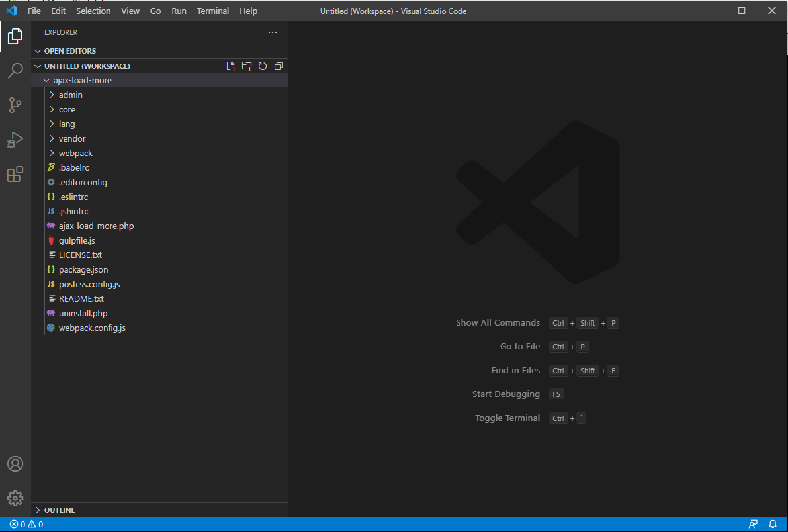Click the New Folder icon in Explorer

pyautogui.click(x=247, y=66)
